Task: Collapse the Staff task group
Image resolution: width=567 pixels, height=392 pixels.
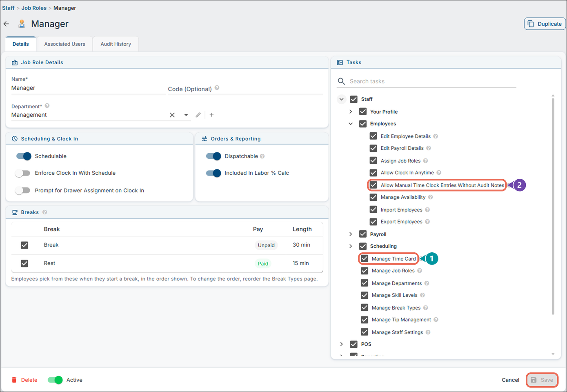Action: point(342,99)
